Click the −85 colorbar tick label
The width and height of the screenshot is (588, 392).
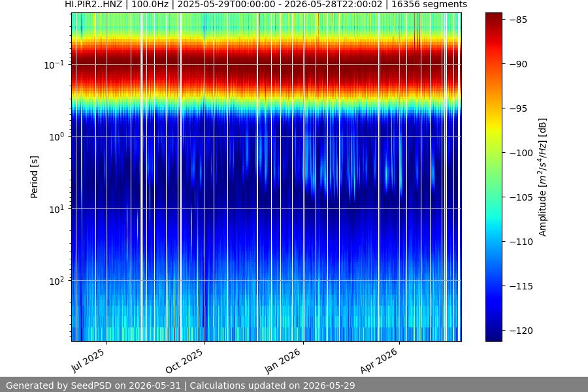518,20
